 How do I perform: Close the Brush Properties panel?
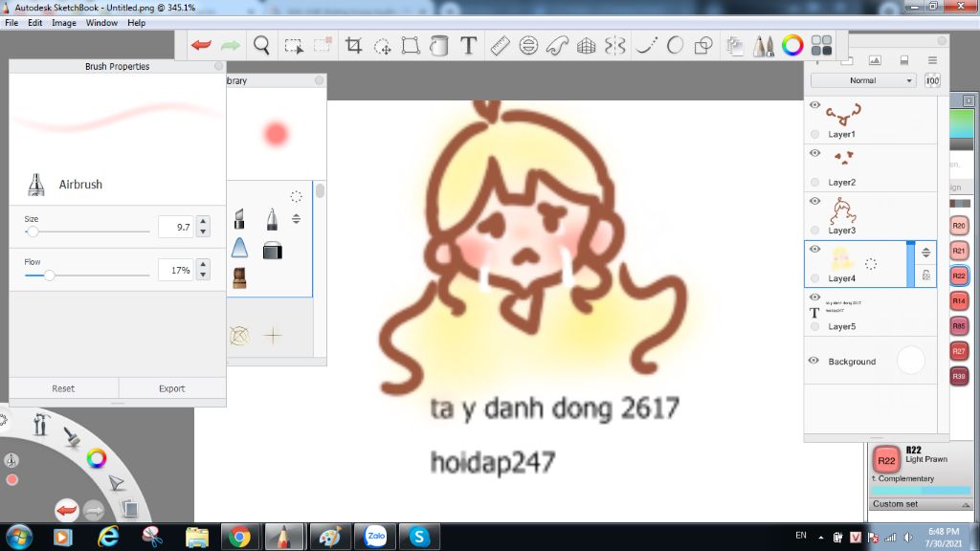point(219,66)
